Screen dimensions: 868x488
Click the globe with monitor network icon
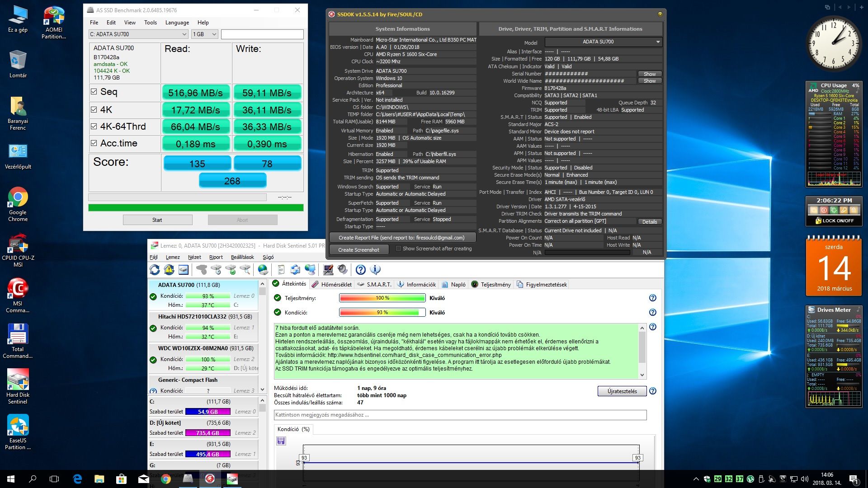coord(310,270)
